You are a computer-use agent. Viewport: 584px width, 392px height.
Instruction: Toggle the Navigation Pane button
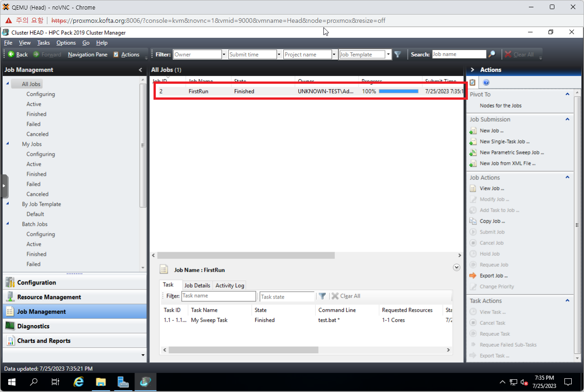click(87, 55)
